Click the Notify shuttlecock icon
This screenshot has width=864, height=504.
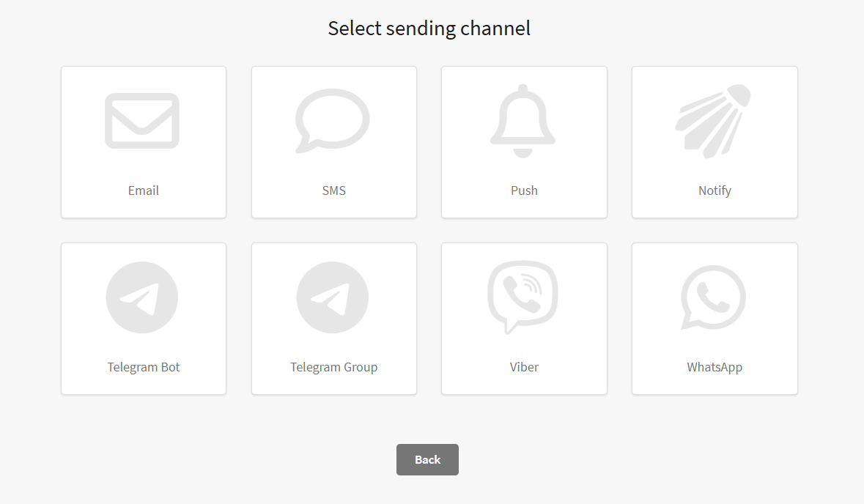713,121
